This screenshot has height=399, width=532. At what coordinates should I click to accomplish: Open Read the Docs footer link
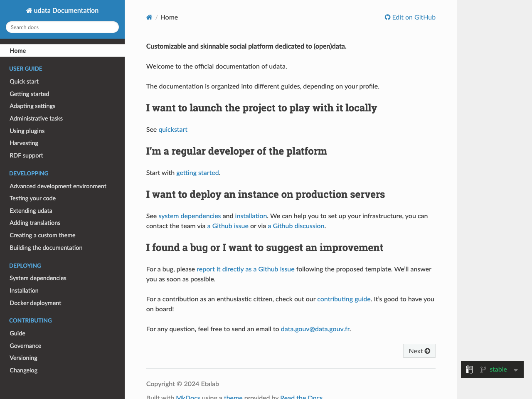pos(301,397)
